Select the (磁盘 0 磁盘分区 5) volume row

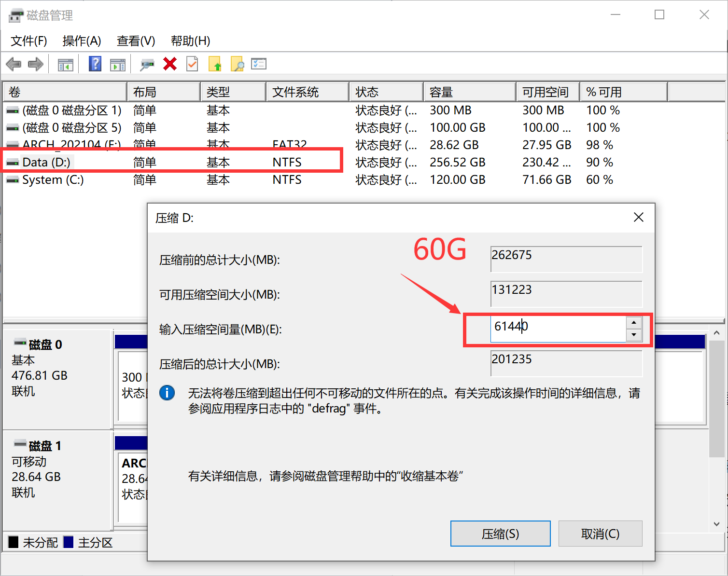364,128
